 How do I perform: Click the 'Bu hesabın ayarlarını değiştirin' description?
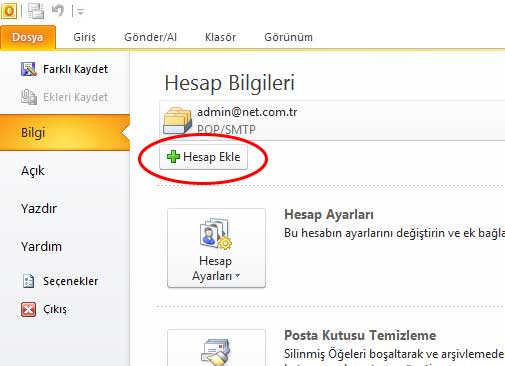click(x=394, y=233)
